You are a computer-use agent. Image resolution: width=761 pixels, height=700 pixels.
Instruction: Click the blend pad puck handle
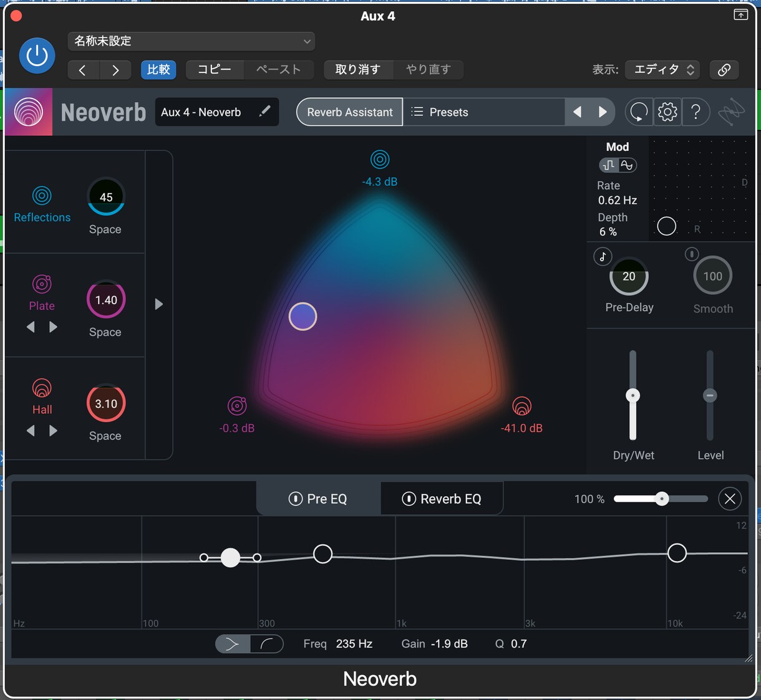click(303, 317)
